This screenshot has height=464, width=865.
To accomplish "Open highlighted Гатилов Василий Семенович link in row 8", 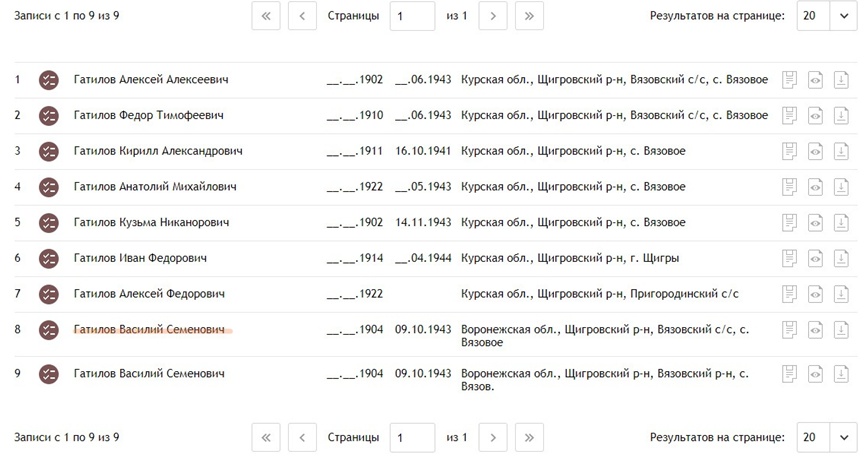I will coord(149,329).
